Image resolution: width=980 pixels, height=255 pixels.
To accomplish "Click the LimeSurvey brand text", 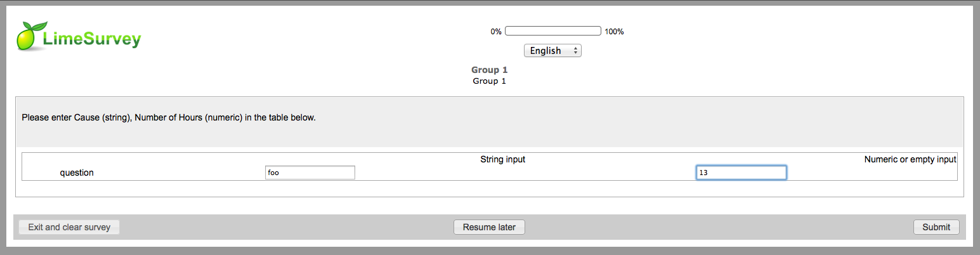I will [x=91, y=40].
